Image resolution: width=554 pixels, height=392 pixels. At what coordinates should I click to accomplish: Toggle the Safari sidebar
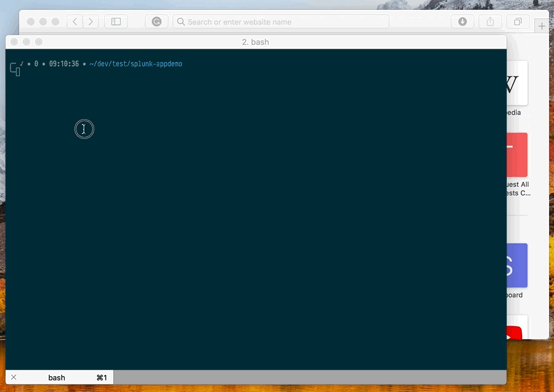tap(116, 22)
